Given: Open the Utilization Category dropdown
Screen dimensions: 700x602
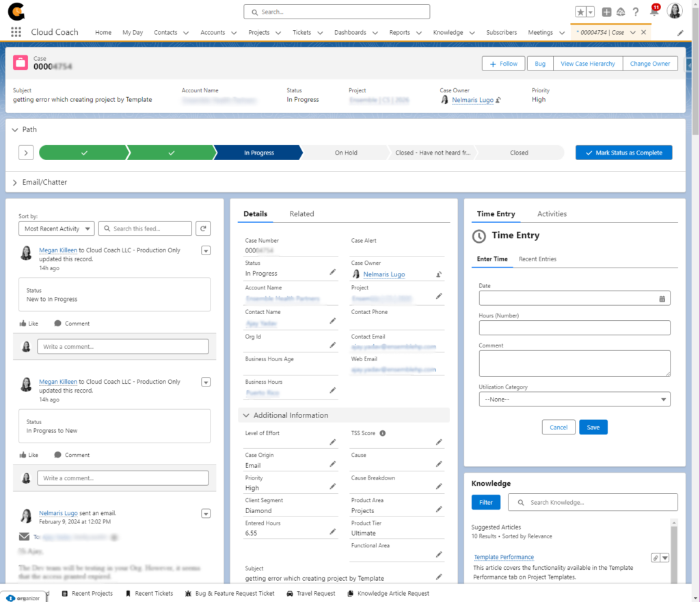Looking at the screenshot, I should [x=574, y=399].
